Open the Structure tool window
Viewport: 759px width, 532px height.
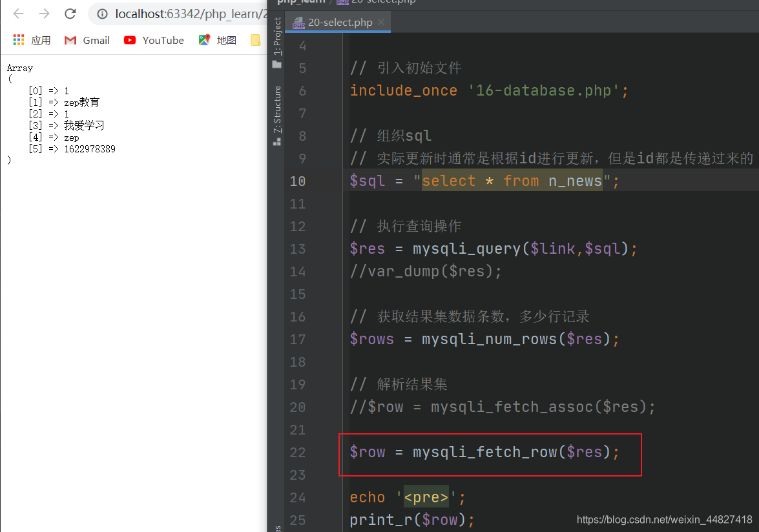tap(277, 115)
